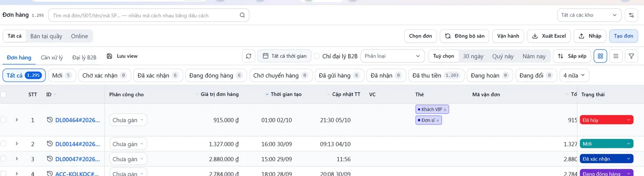
Task: Open the filter settings sliders icon
Action: tap(631, 15)
